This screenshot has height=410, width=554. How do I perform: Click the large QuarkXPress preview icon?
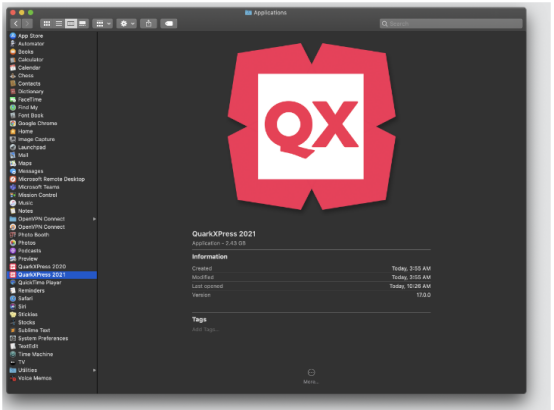[311, 126]
